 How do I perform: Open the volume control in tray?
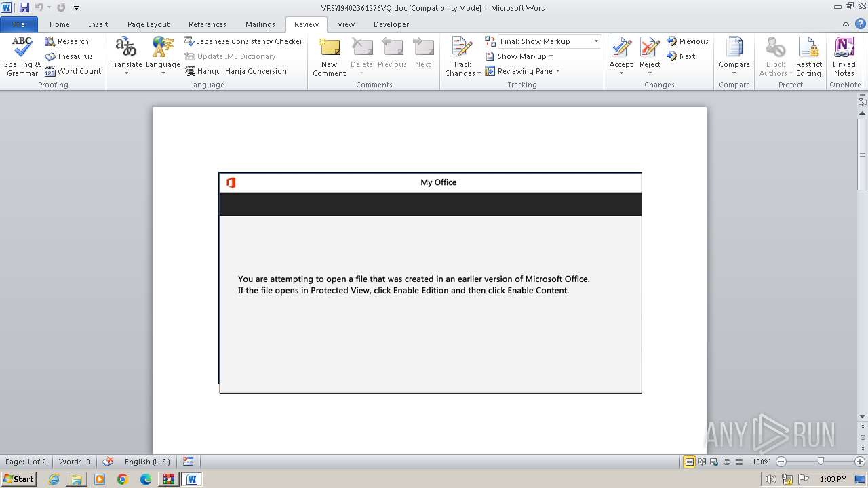pyautogui.click(x=771, y=479)
